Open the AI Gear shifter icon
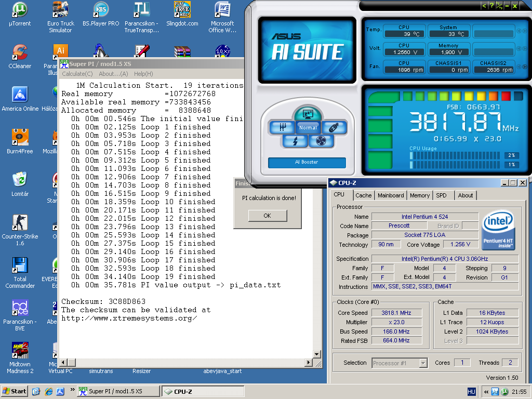The width and height of the screenshot is (532, 399). click(x=282, y=127)
